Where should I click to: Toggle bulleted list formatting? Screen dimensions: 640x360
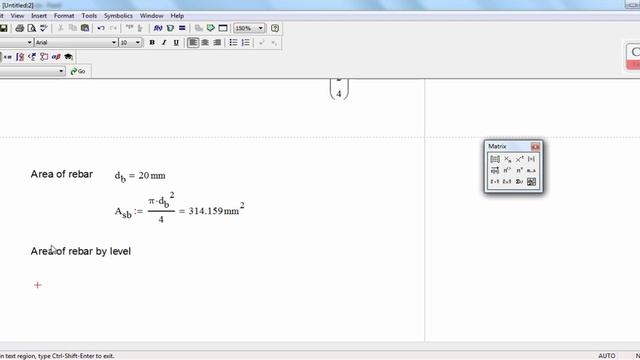233,42
